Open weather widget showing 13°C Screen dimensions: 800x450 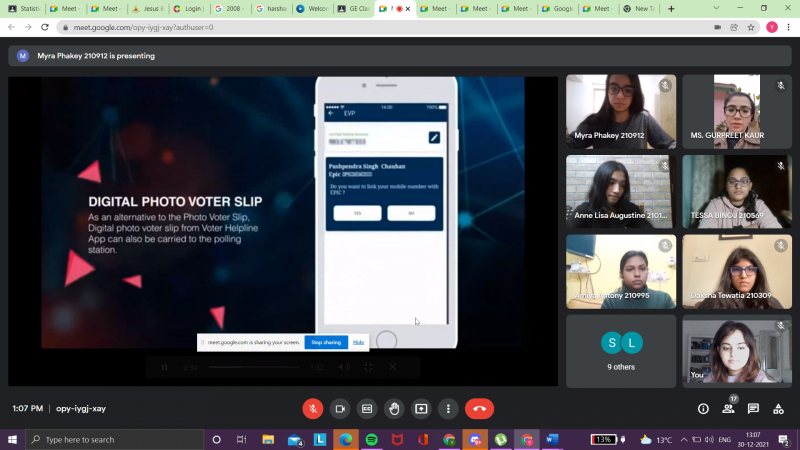click(656, 439)
